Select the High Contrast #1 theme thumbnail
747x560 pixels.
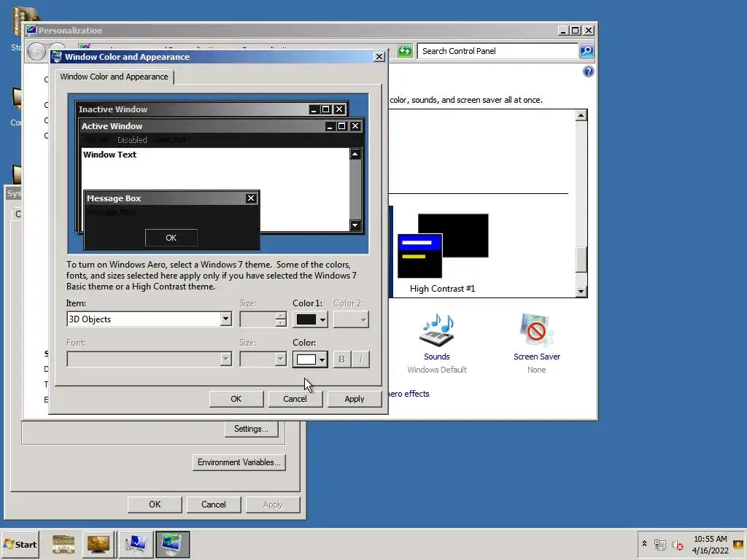pyautogui.click(x=443, y=246)
